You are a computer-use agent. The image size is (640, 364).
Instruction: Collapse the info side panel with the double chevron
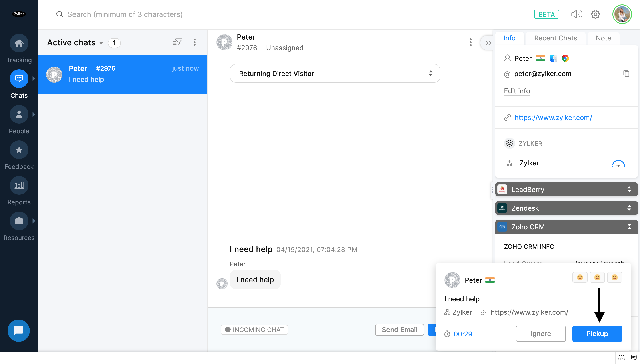tap(488, 43)
